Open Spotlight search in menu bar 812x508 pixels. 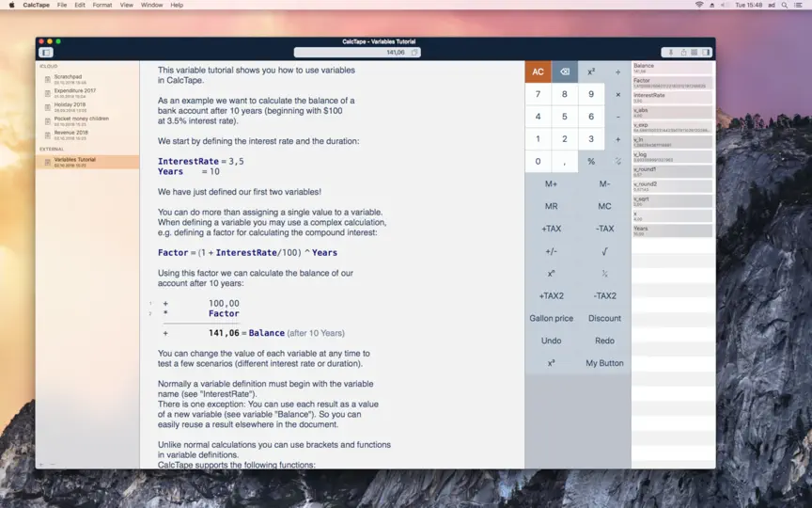tap(785, 5)
